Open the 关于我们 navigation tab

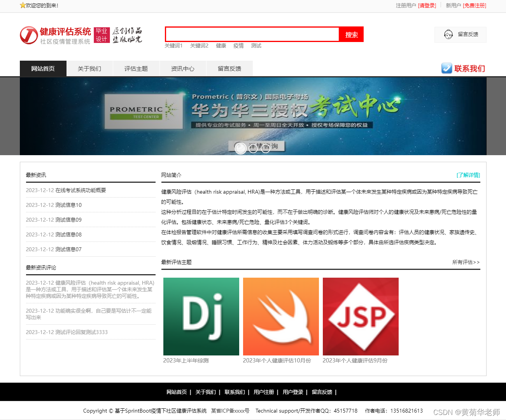pos(89,68)
